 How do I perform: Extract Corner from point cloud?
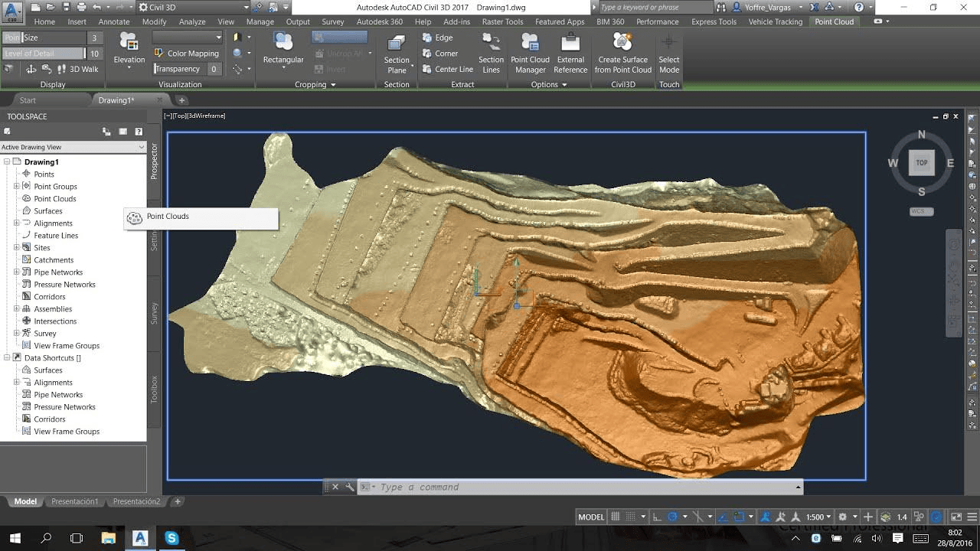coord(439,54)
